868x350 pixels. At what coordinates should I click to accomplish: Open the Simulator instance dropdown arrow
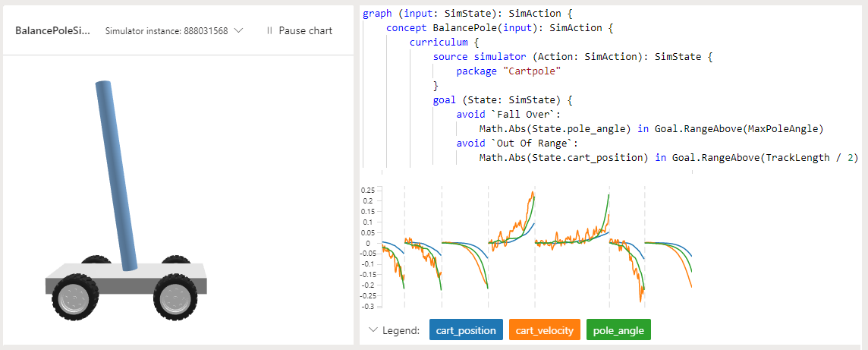coord(238,31)
